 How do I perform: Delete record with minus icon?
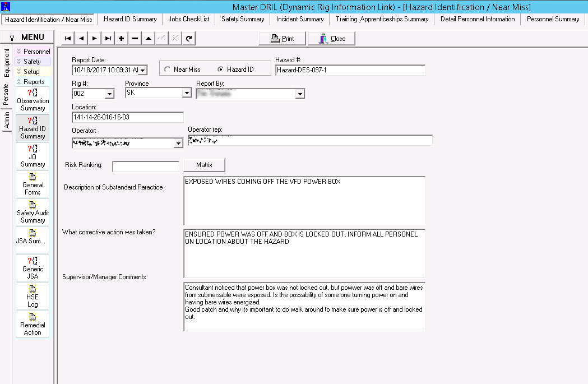[135, 38]
